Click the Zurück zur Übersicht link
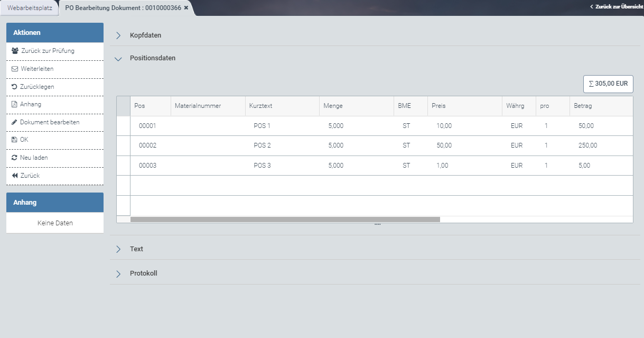The width and height of the screenshot is (644, 338). pyautogui.click(x=616, y=7)
